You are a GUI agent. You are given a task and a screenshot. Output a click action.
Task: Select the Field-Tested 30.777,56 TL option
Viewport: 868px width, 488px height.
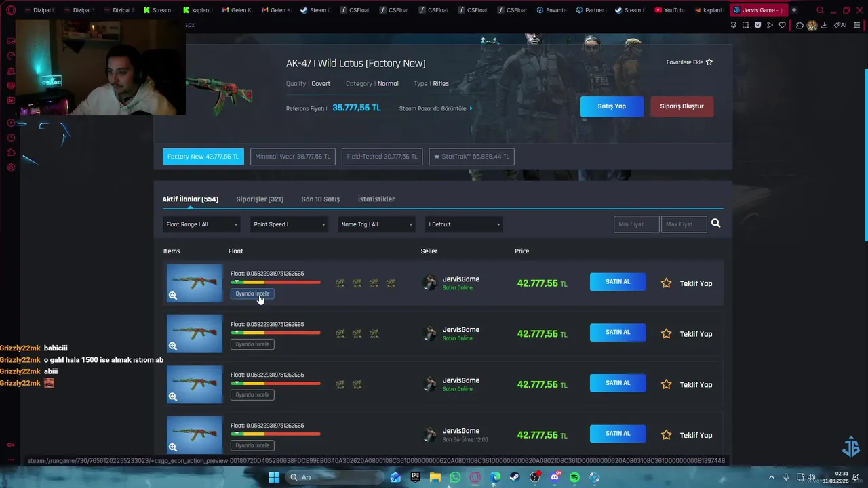point(382,157)
